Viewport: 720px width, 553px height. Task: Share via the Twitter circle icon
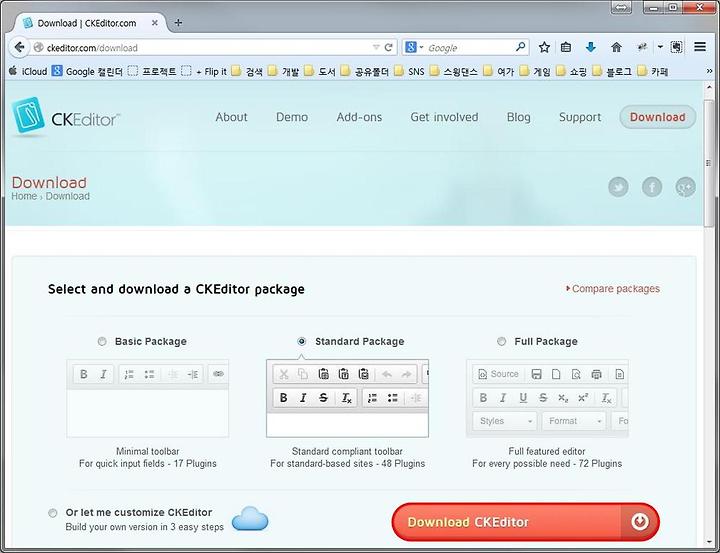(x=618, y=187)
